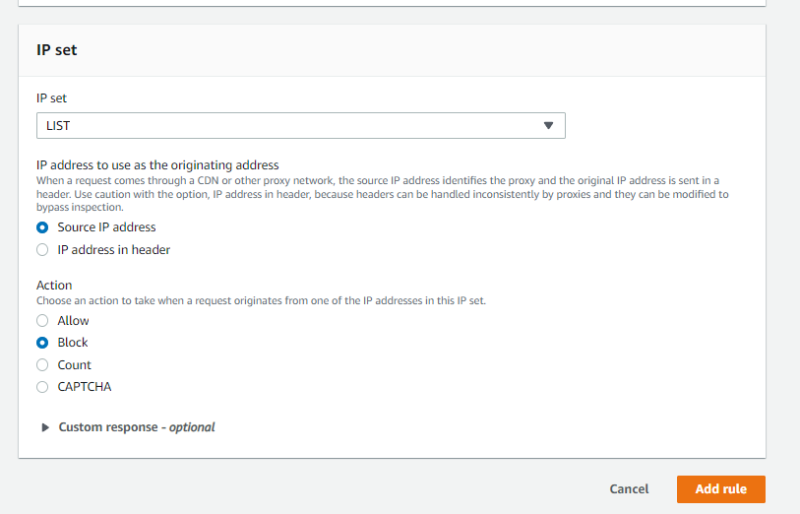Screen dimensions: 800x514
Task: Click the 'Block' option label text
Action: [x=73, y=342]
